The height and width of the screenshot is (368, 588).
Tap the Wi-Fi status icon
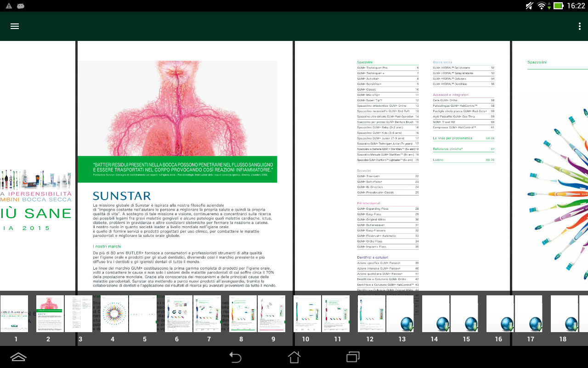point(543,6)
